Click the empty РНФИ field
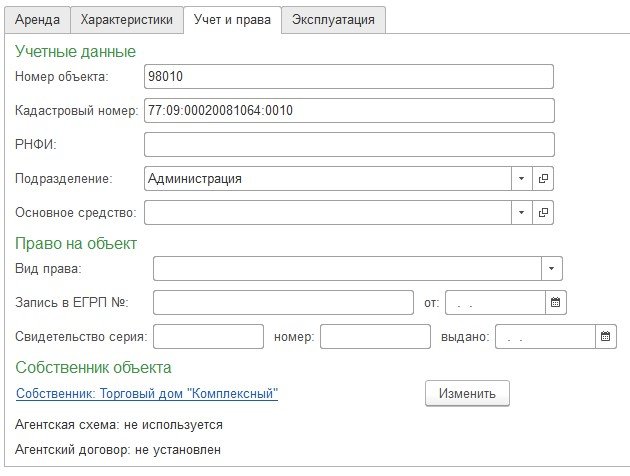 tap(348, 145)
